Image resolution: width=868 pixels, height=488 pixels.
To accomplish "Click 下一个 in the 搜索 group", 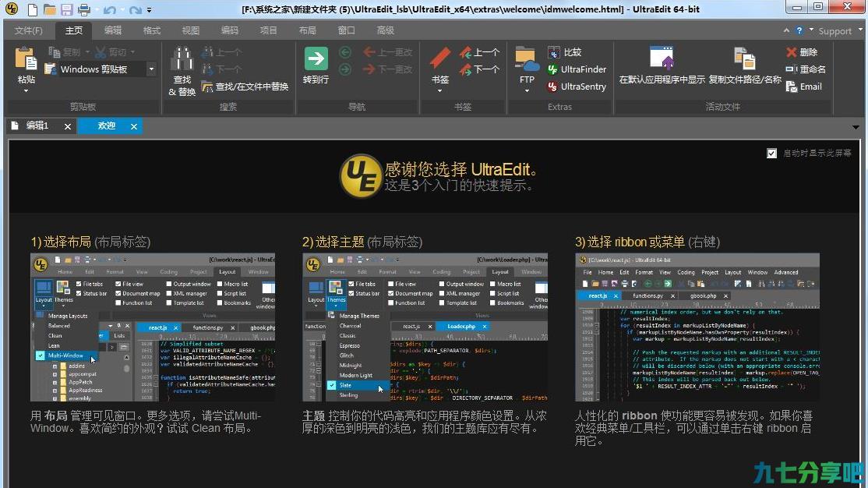I will point(221,69).
